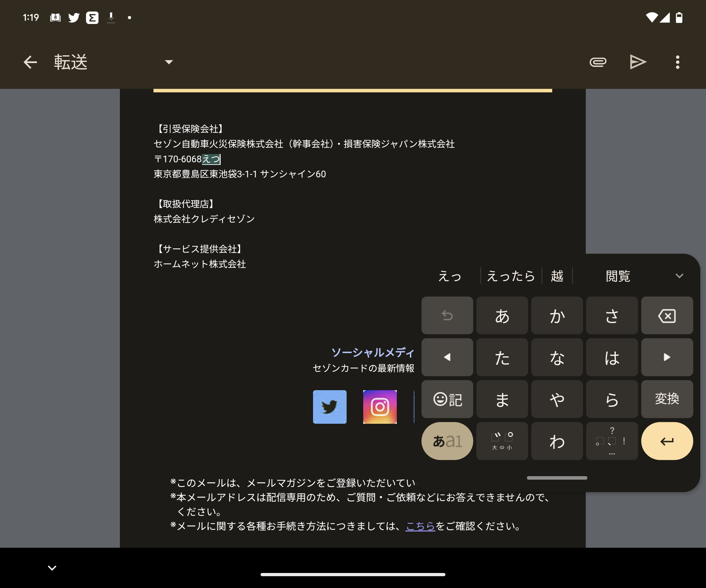
Task: Attach a file with the paperclip icon
Action: pos(598,62)
